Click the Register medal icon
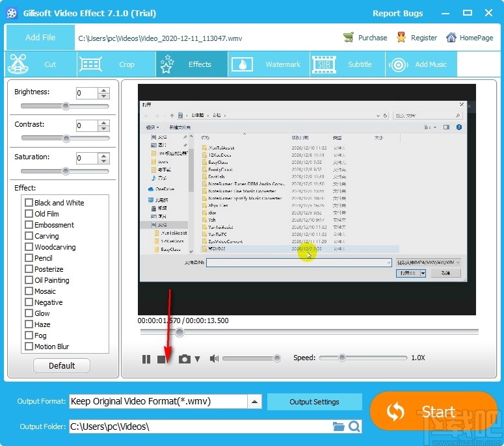The height and width of the screenshot is (446, 504). 401,38
